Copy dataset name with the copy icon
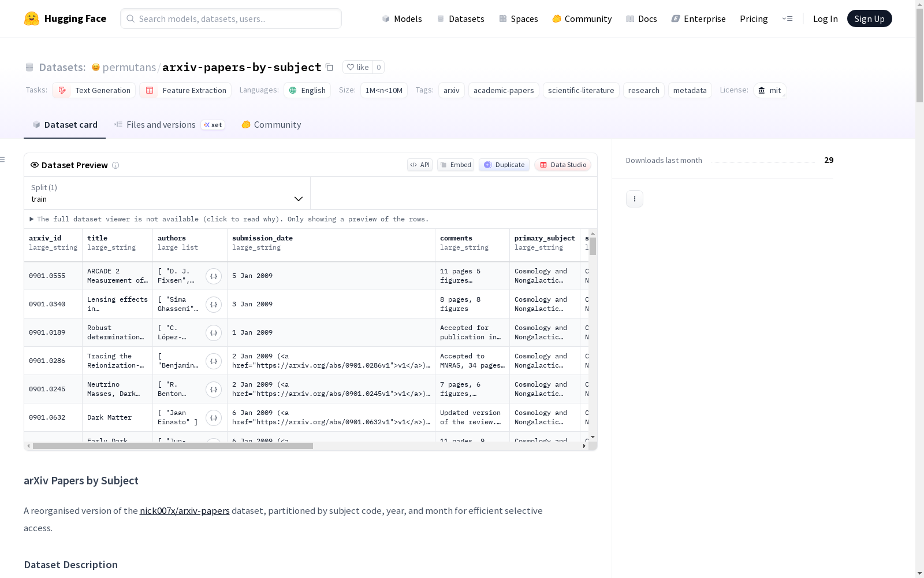Viewport: 924px width, 578px height. (329, 67)
